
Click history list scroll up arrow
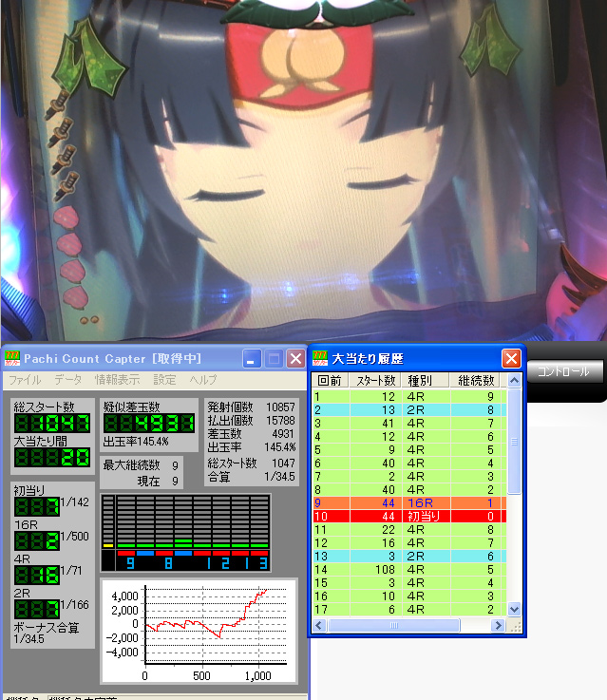click(514, 380)
